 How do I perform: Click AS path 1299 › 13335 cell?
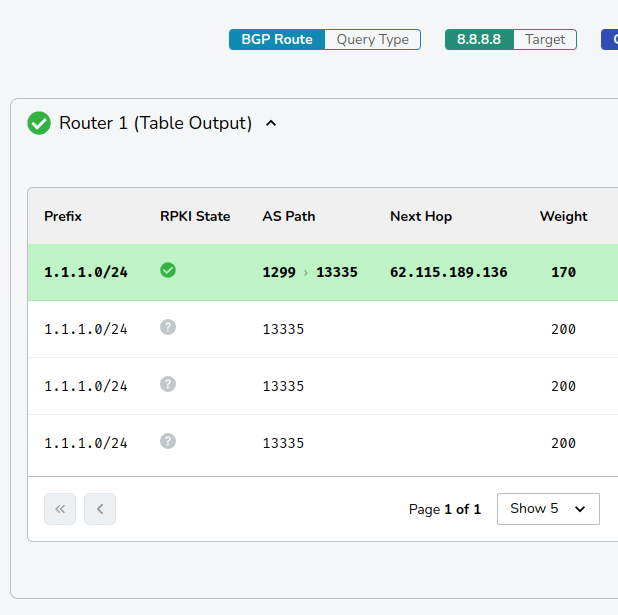coord(310,272)
